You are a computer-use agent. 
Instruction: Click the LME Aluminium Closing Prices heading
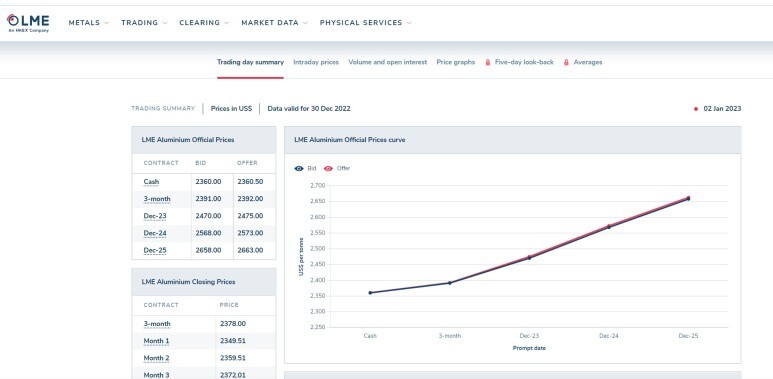pyautogui.click(x=188, y=282)
